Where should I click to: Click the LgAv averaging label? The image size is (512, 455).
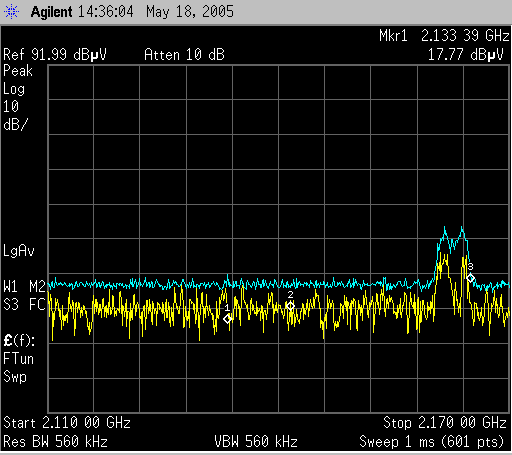pyautogui.click(x=19, y=251)
